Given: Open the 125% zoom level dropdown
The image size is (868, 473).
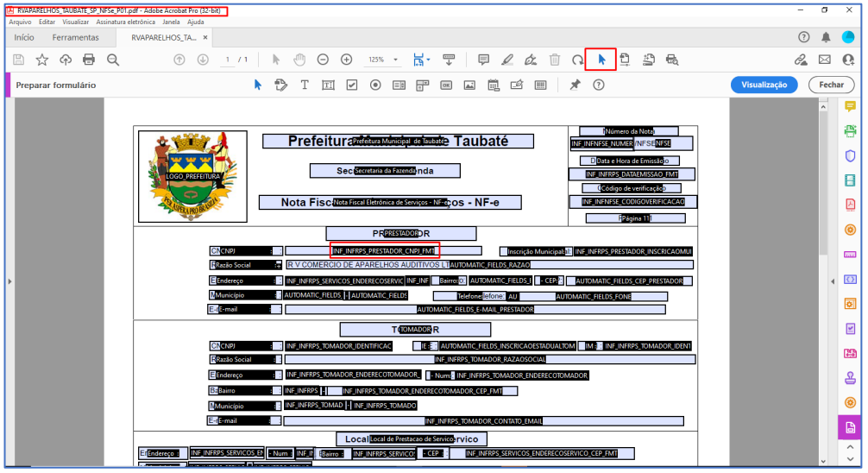Looking at the screenshot, I should tap(383, 60).
